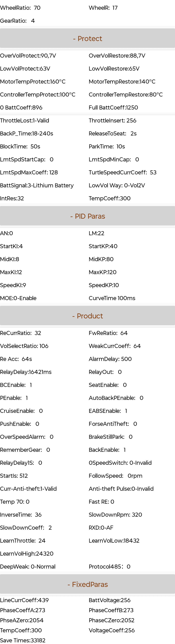Collapse the Protect section header

87,38
